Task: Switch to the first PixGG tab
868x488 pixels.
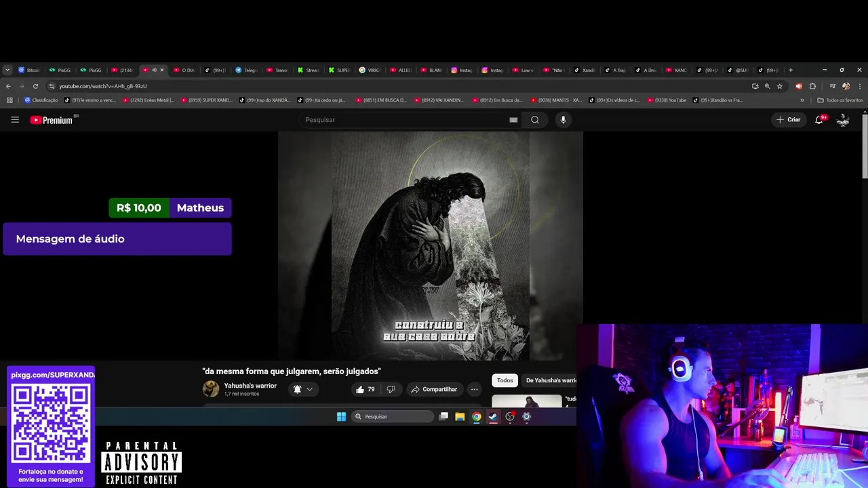Action: [61, 70]
